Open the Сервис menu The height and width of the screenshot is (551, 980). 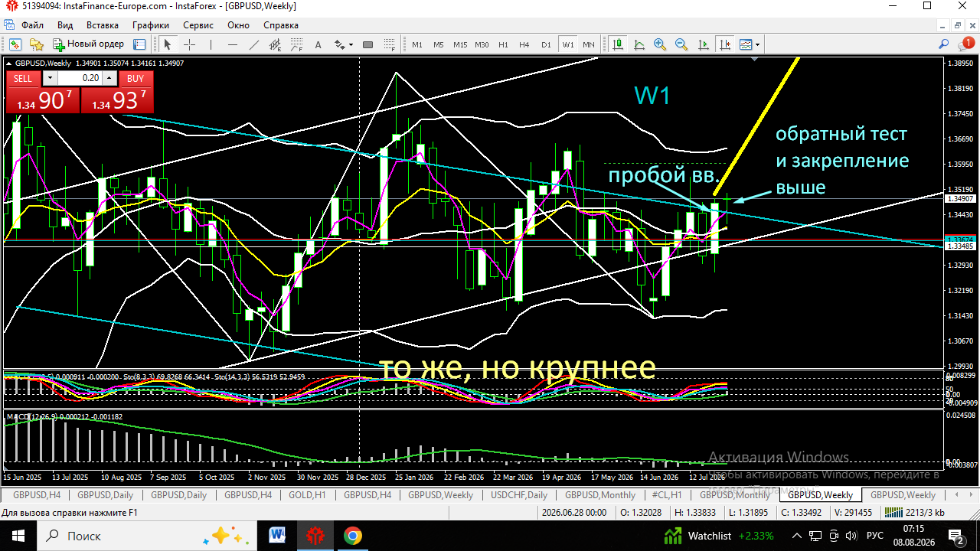point(198,24)
